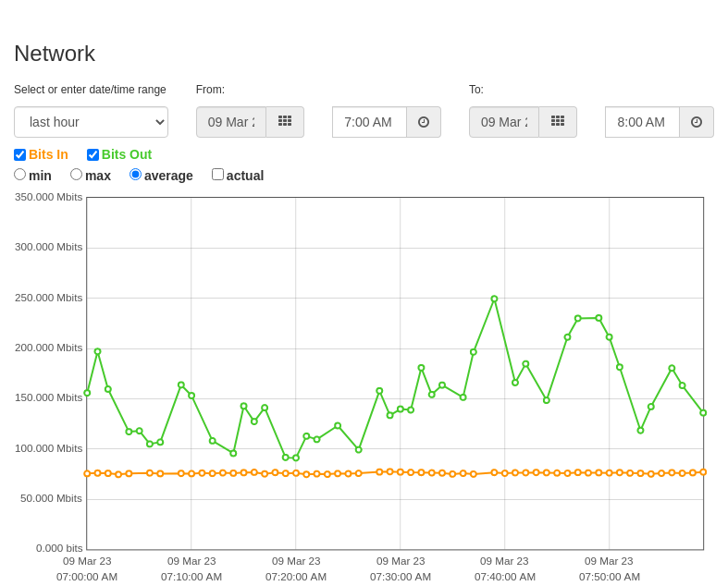
Task: Click the orange Bits In legend label
Action: [48, 154]
